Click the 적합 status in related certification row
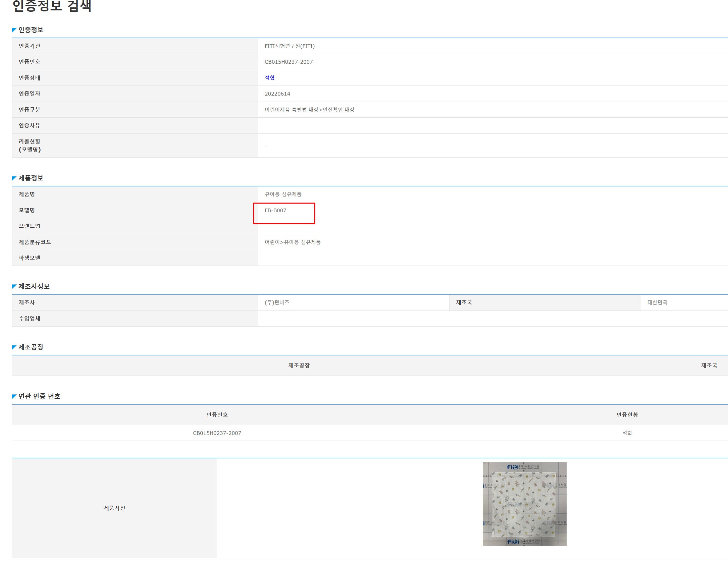The height and width of the screenshot is (566, 728). [627, 433]
